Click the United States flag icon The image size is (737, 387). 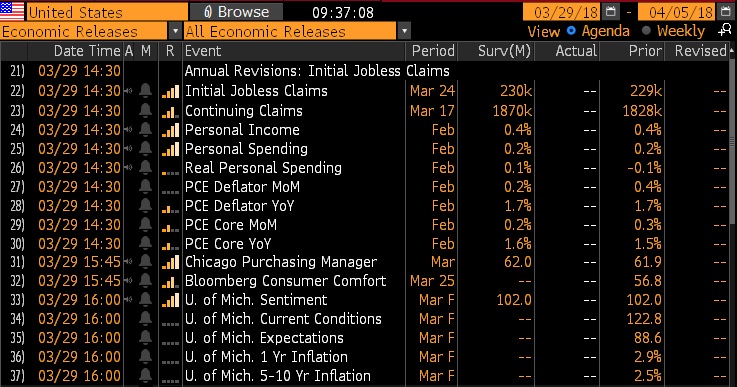tap(12, 11)
